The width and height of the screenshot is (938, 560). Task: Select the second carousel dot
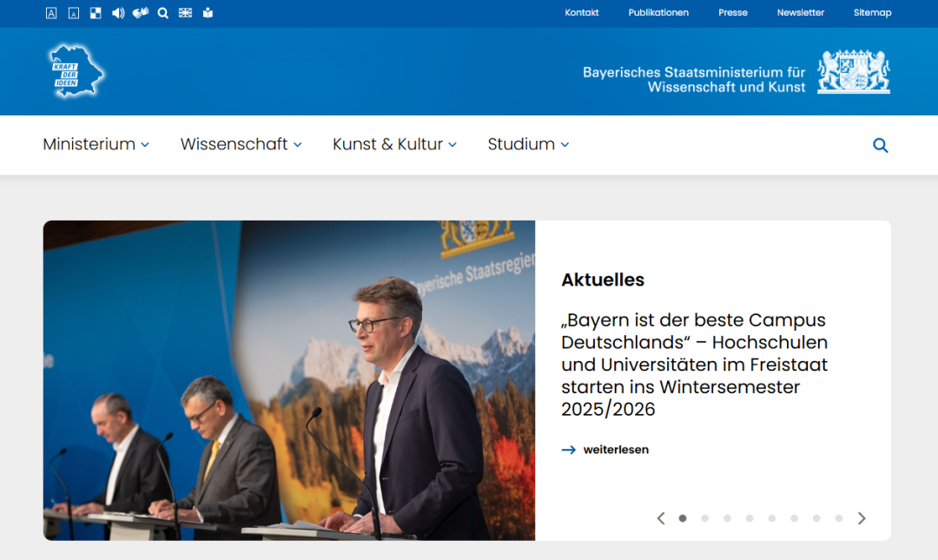[705, 518]
